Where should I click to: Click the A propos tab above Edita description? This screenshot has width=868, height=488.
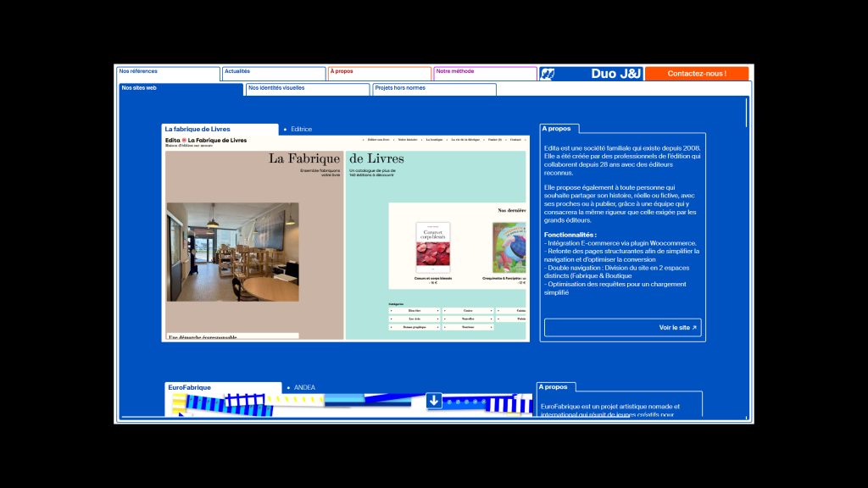coord(559,129)
